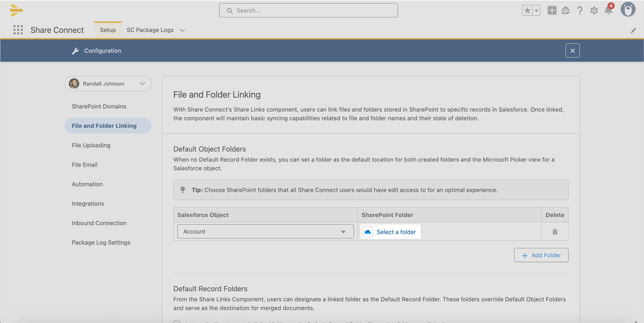This screenshot has width=644, height=323.
Task: Open the favorites list dropdown arrow
Action: click(536, 10)
